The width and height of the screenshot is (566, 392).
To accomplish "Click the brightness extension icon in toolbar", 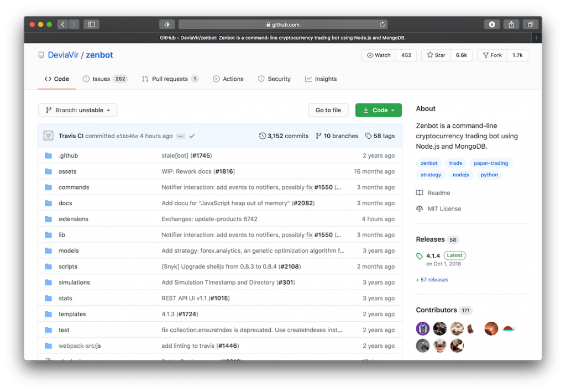I will [167, 24].
